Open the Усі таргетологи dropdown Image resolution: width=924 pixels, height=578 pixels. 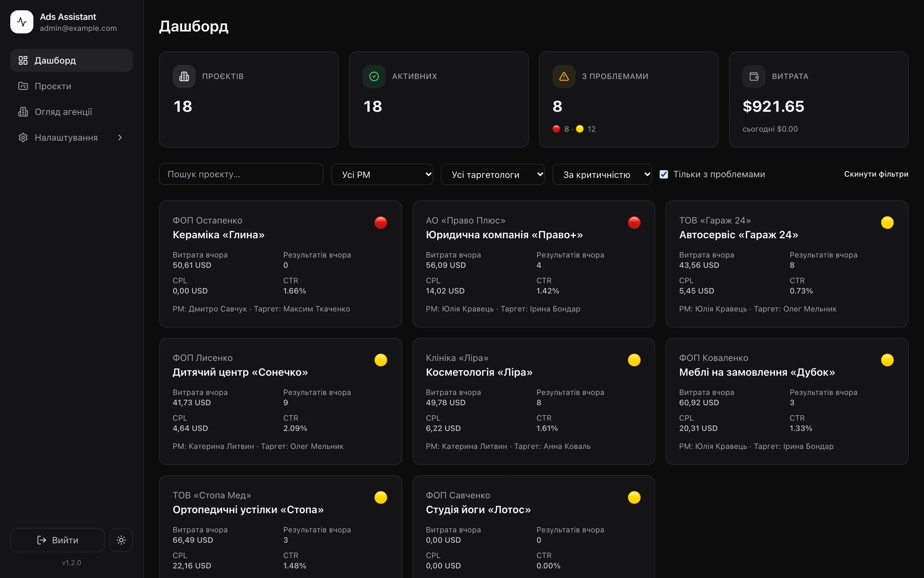(492, 174)
